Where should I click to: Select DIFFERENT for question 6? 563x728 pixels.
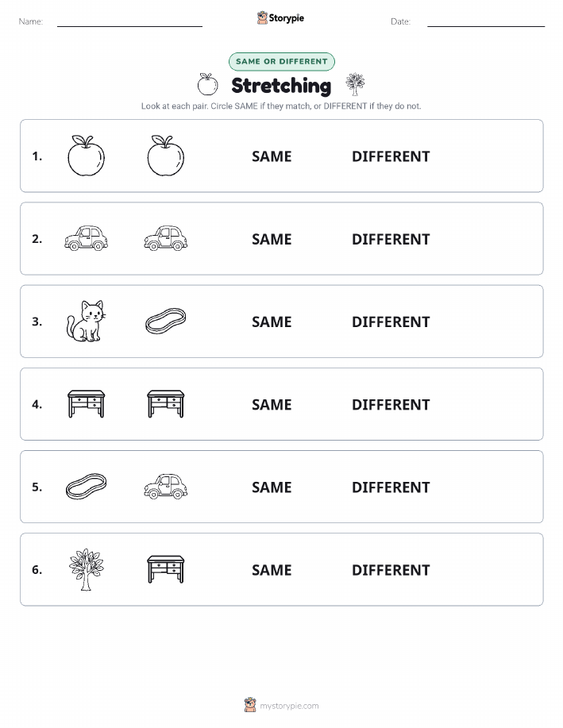[x=391, y=570]
